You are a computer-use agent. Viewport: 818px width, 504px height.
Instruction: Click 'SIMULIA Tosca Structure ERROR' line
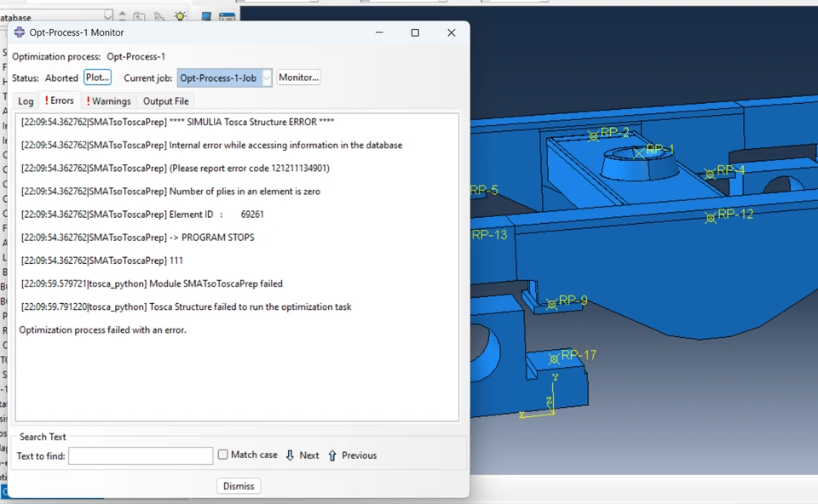click(x=178, y=122)
